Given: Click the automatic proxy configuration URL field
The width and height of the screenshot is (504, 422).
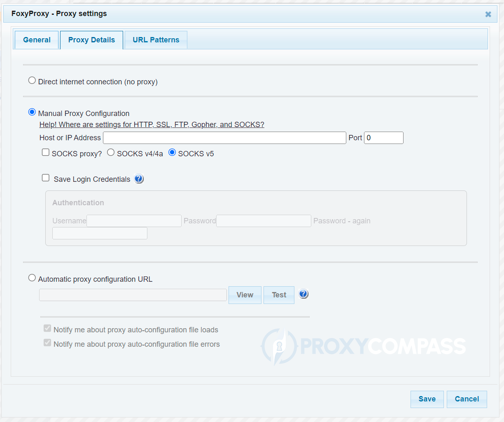Looking at the screenshot, I should pos(133,295).
